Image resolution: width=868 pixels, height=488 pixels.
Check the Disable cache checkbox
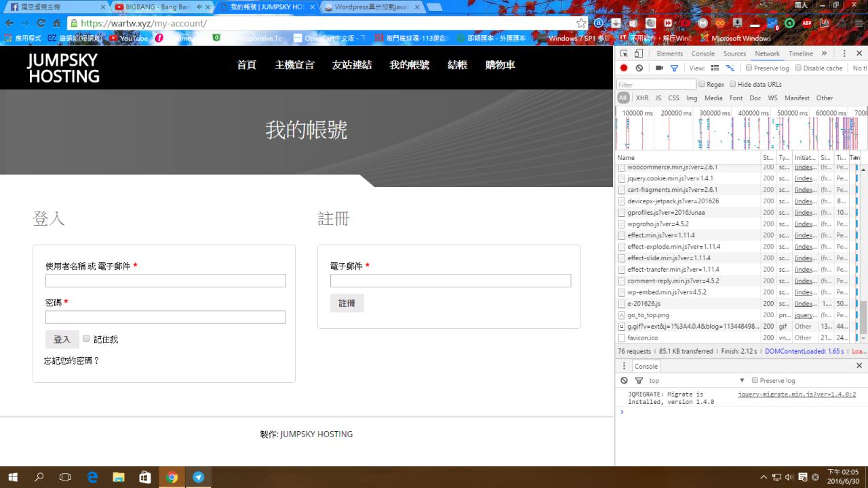798,68
